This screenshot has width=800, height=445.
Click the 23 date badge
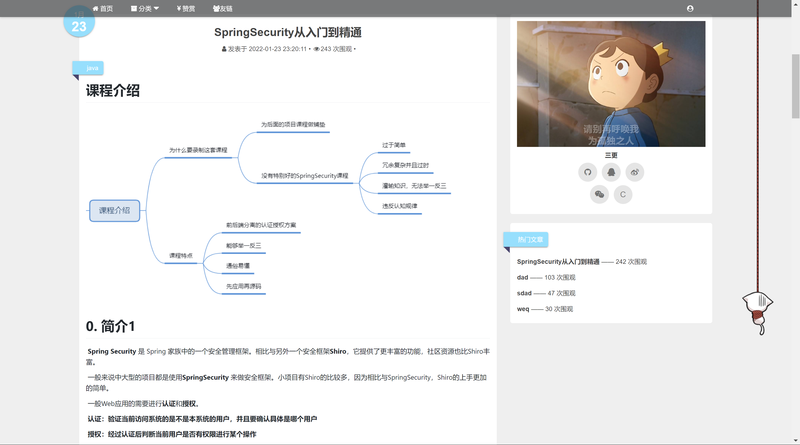tap(79, 21)
